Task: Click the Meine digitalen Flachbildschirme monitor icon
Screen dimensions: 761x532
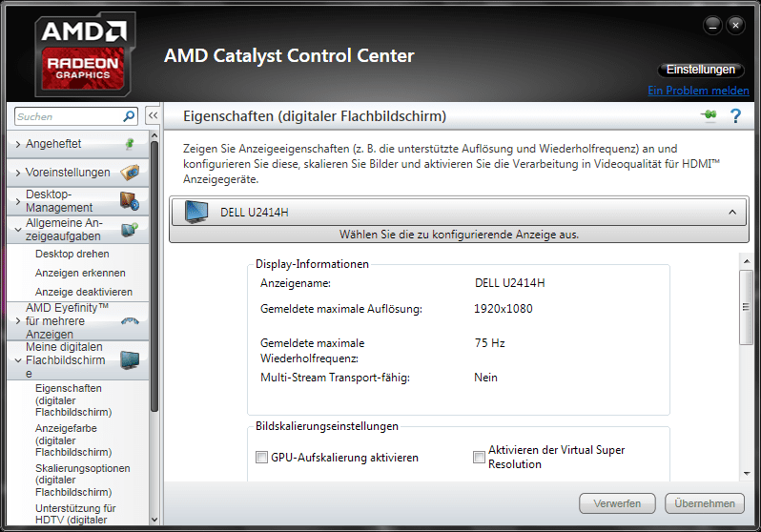Action: click(130, 360)
